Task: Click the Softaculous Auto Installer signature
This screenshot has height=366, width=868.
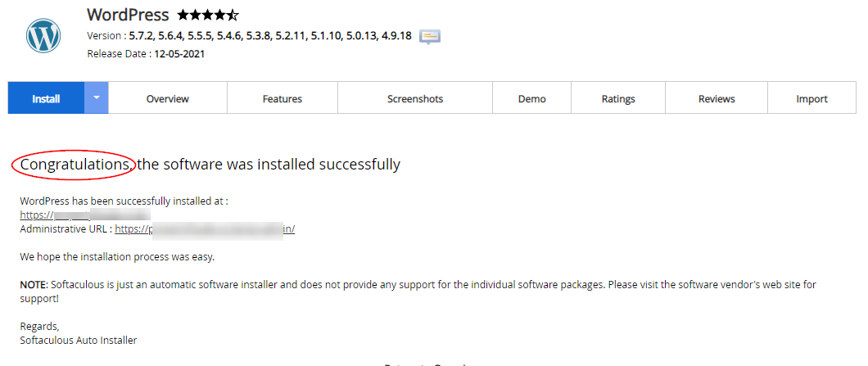Action: 78,341
